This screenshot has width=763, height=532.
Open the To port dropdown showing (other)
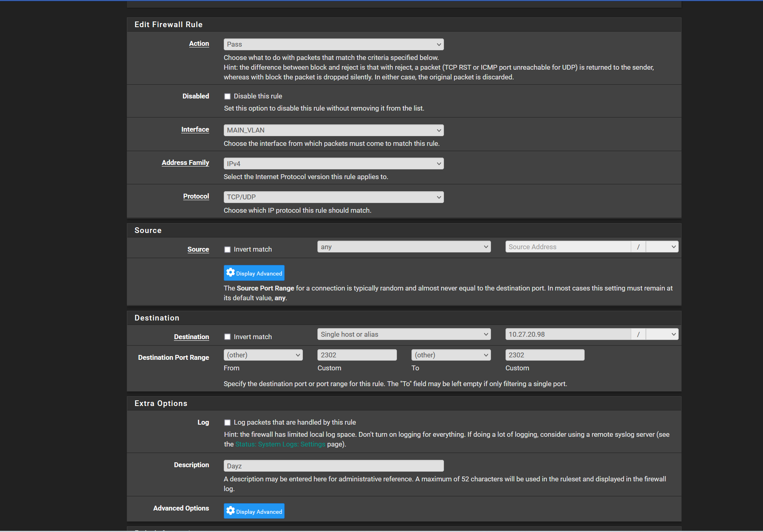[451, 355]
